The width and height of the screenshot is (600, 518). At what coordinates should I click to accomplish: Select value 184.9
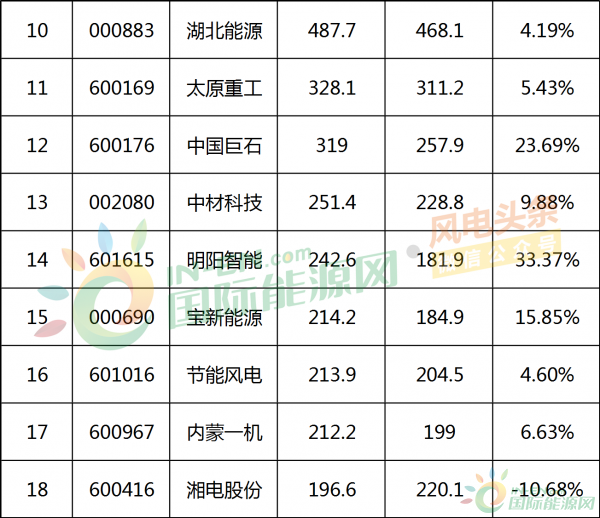pos(440,318)
